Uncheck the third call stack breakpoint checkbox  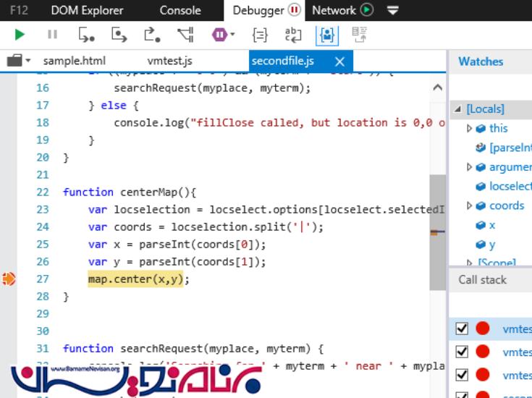(462, 375)
